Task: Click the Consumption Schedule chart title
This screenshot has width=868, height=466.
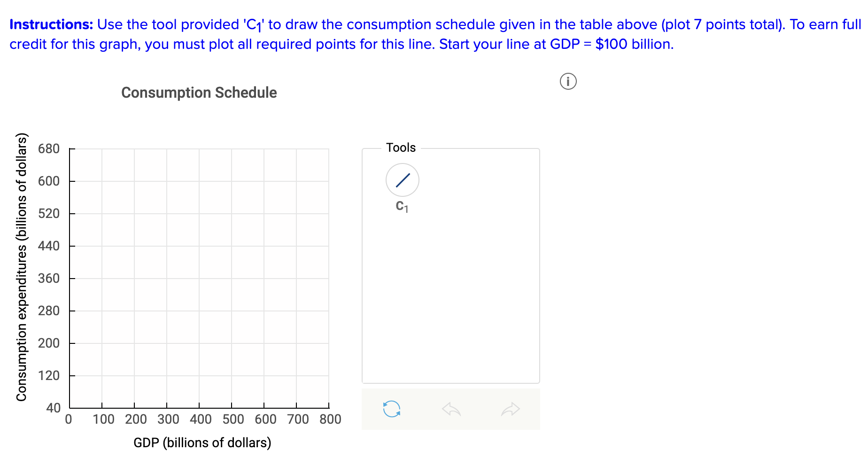Action: point(199,92)
